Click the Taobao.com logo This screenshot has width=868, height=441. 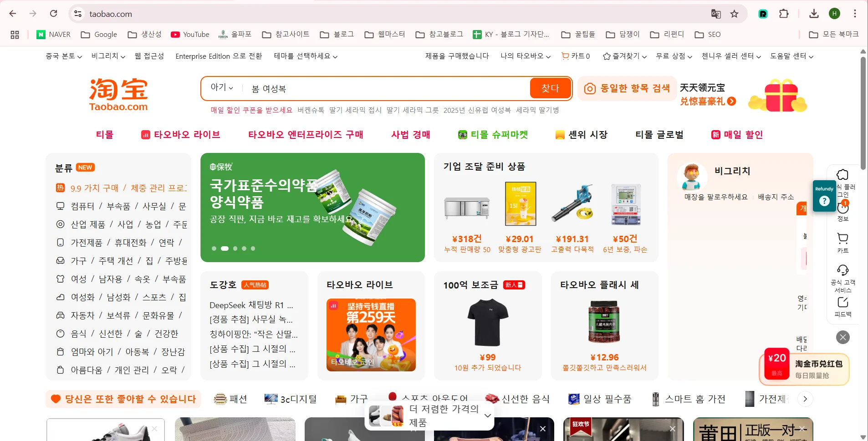[x=118, y=95]
